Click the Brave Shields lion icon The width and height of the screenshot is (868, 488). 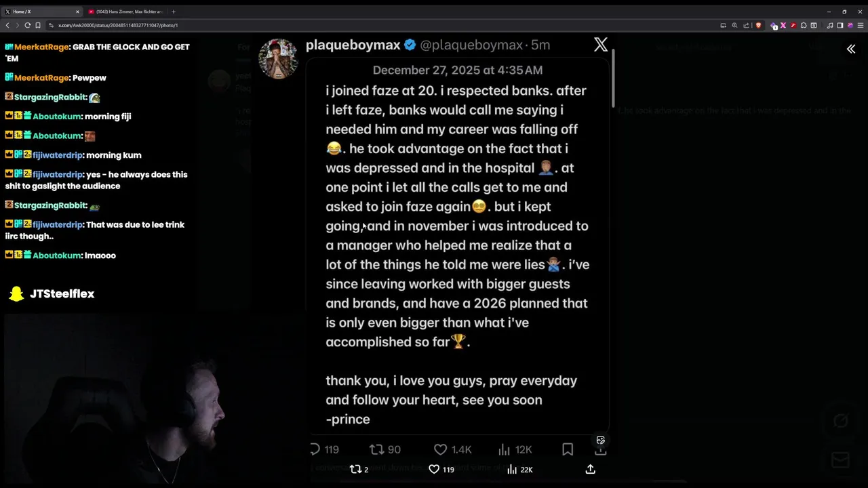coord(758,25)
